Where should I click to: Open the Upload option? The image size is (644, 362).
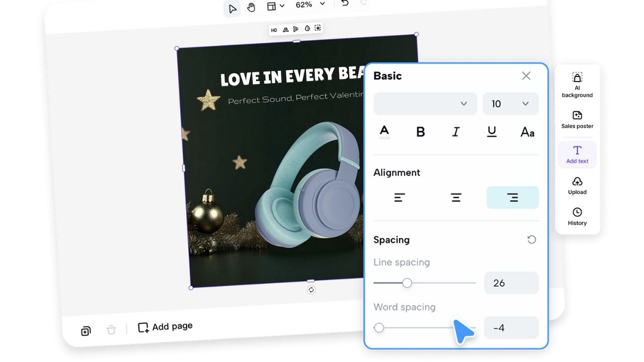click(577, 186)
